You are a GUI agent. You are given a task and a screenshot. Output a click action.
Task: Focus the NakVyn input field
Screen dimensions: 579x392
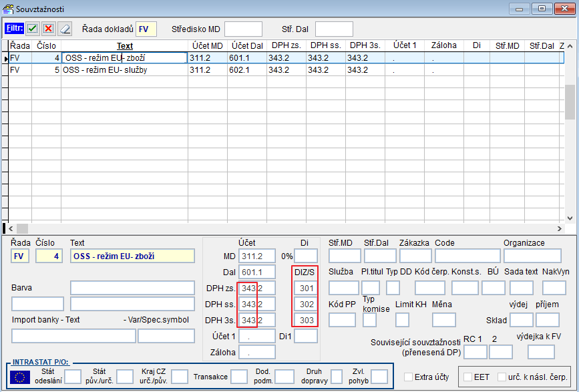[x=554, y=288]
